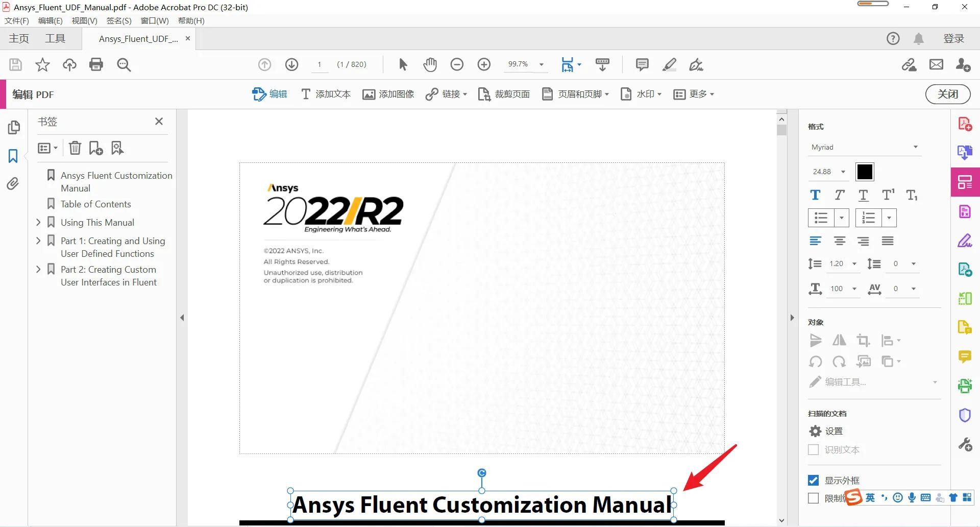Click the Save file icon
This screenshot has height=527, width=980.
point(15,65)
